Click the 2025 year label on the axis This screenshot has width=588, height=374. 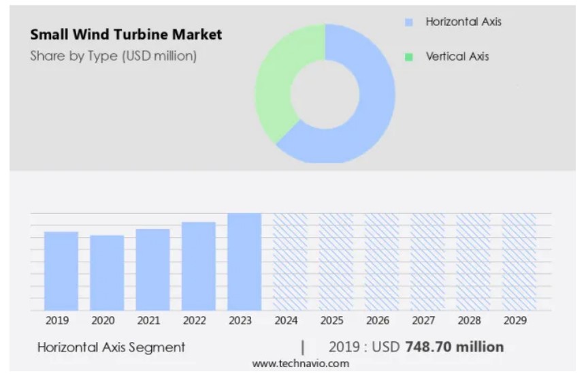331,320
